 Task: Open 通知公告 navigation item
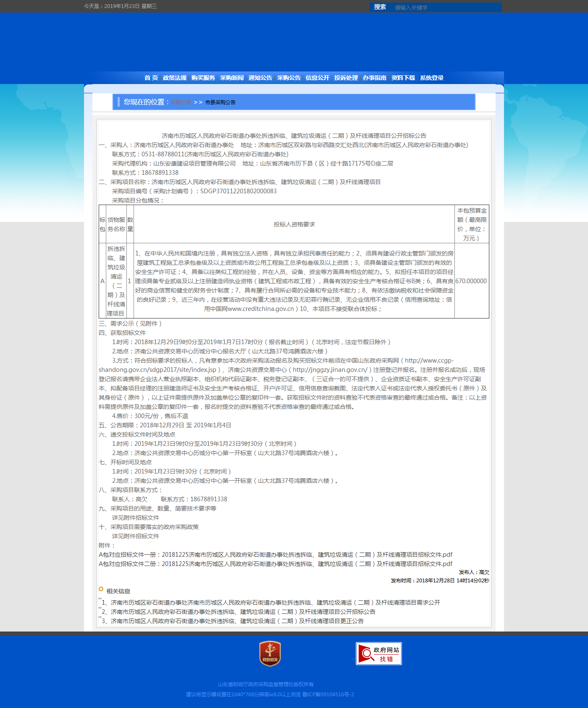(260, 78)
